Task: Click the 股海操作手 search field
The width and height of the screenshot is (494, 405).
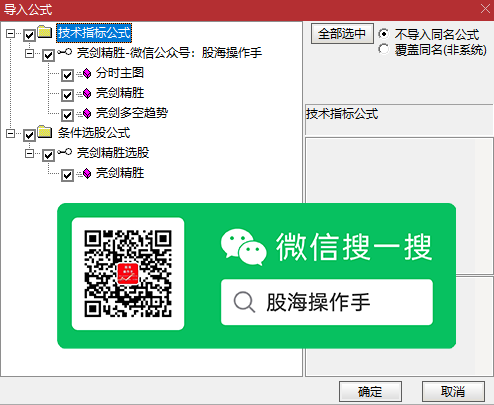Action: pos(327,302)
